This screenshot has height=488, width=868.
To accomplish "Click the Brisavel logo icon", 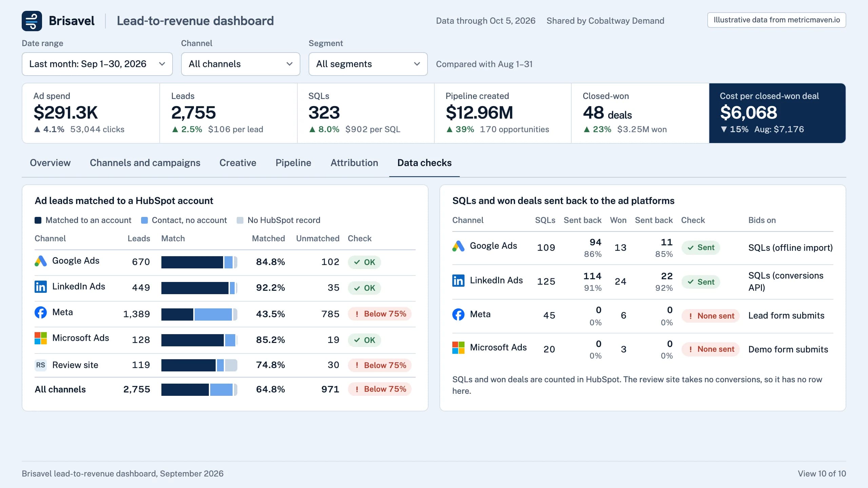I will (32, 21).
